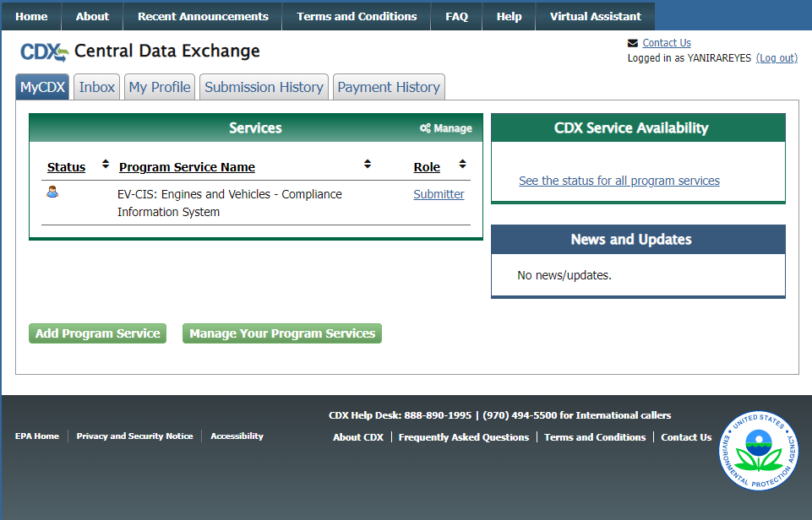Open Privacy and Security Notice footer link
The height and width of the screenshot is (520, 812).
click(134, 436)
